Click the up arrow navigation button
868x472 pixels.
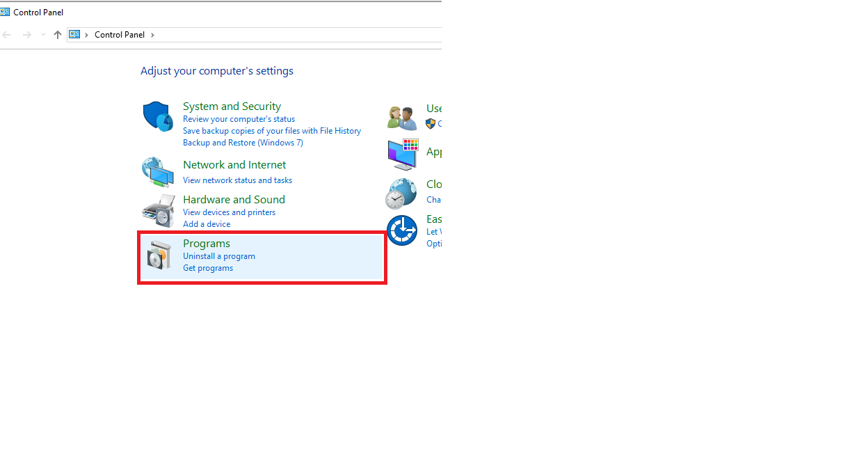coord(58,35)
